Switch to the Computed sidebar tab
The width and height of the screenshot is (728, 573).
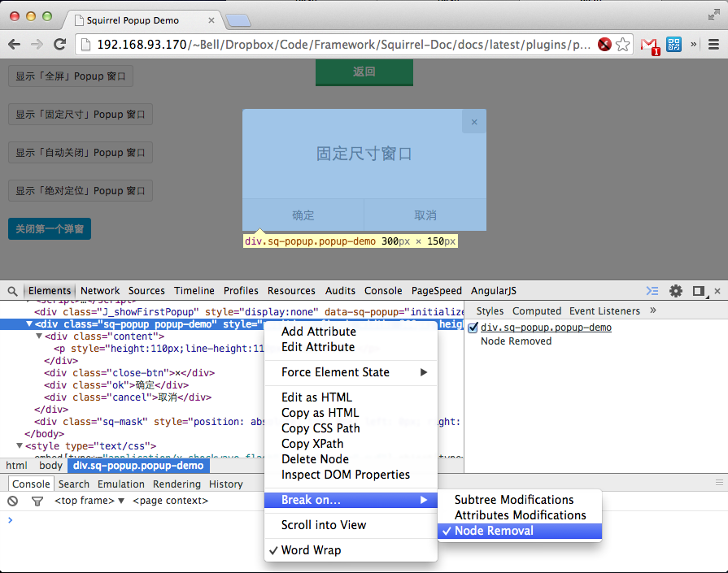537,310
